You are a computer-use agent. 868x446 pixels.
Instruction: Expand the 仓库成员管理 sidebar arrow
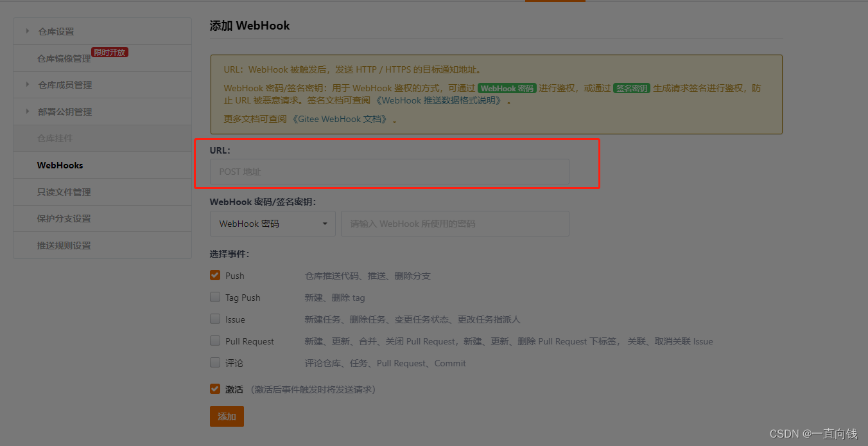[x=27, y=84]
